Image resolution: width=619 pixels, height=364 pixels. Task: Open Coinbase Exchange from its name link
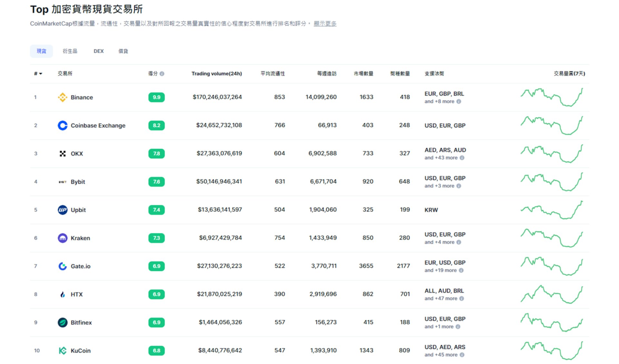98,125
